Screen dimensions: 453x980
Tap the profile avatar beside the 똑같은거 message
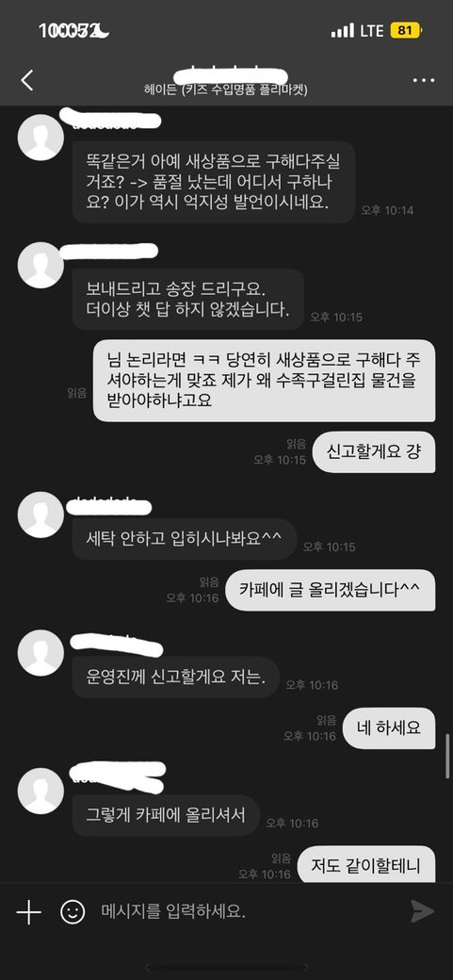[x=40, y=138]
